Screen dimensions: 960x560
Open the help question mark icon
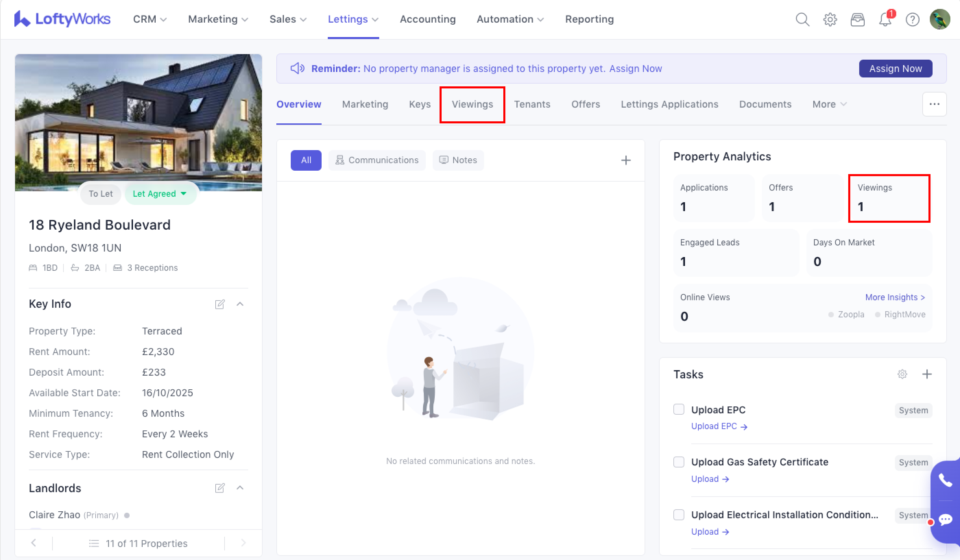click(x=912, y=20)
